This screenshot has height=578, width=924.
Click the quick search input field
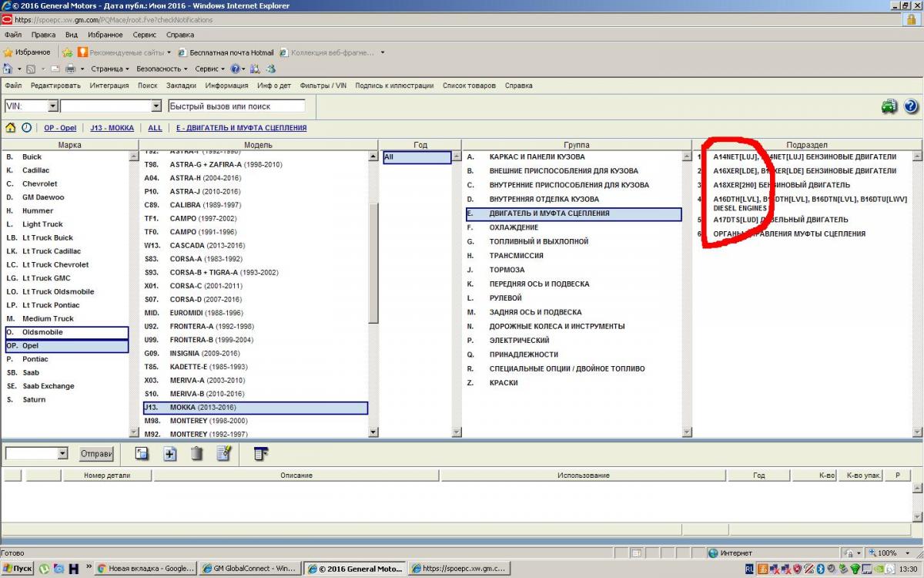[236, 106]
